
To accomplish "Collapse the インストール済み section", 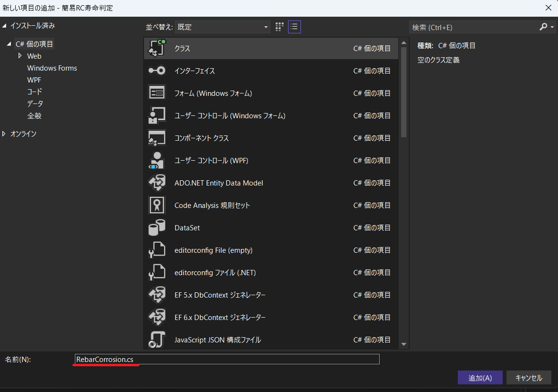I will click(x=4, y=26).
